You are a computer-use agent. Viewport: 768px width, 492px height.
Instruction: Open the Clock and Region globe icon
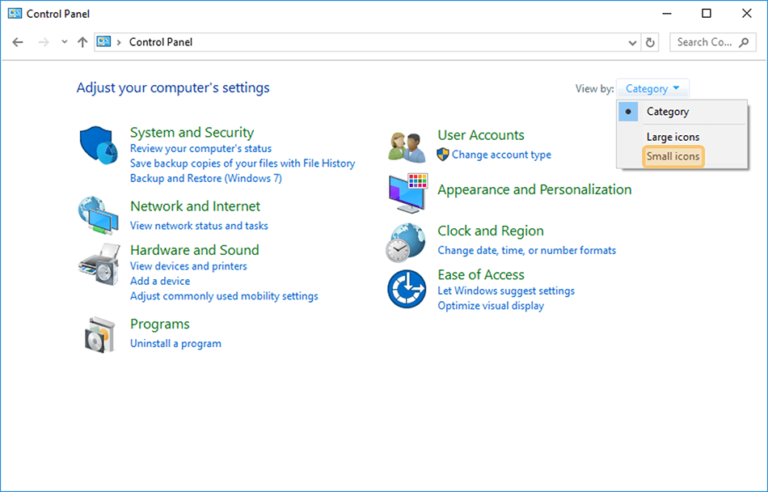pos(406,243)
